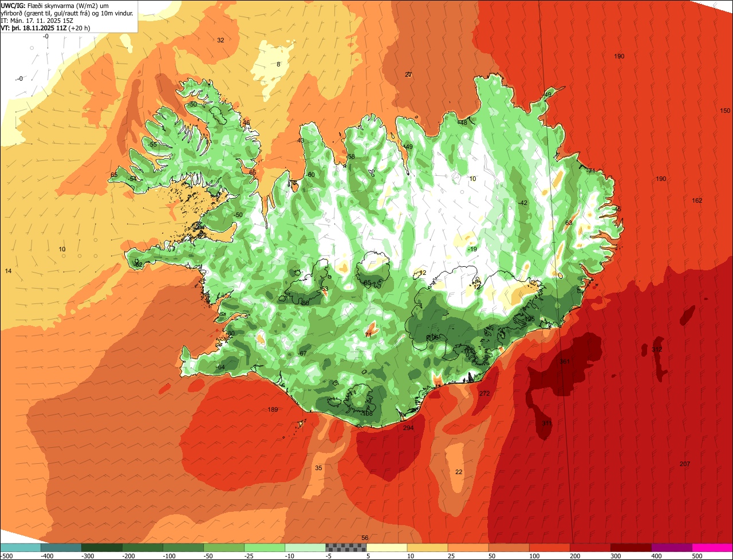
Task: Click map value '-55' in the Westfjords
Action: 152,144
